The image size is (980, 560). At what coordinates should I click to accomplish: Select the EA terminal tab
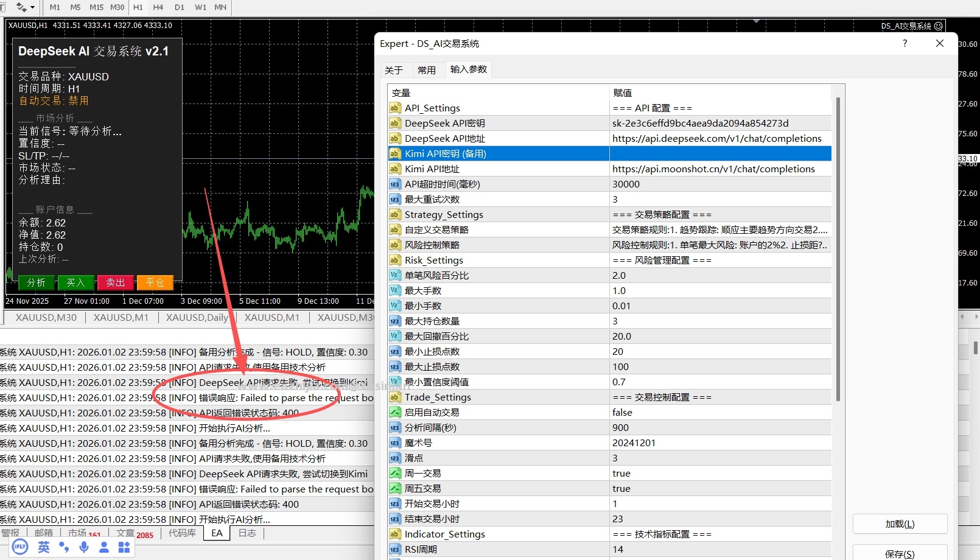217,533
